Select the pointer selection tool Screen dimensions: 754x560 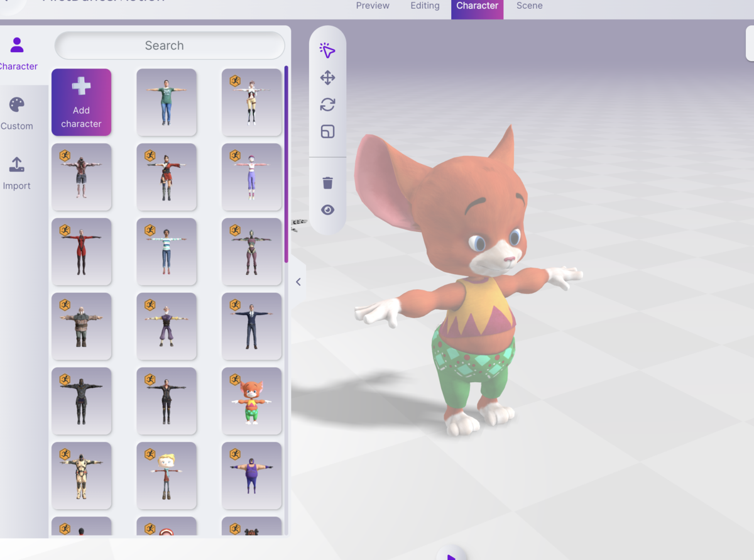click(x=327, y=51)
